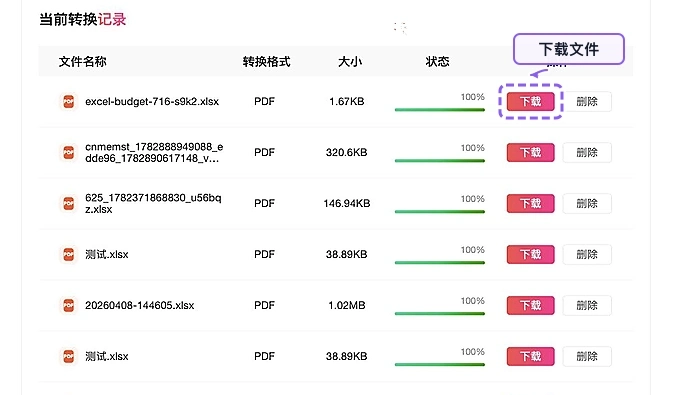Image resolution: width=700 pixels, height=395 pixels.
Task: Click the PDF icon beside excel-budget-716-s9k2.xlsx
Action: (68, 101)
